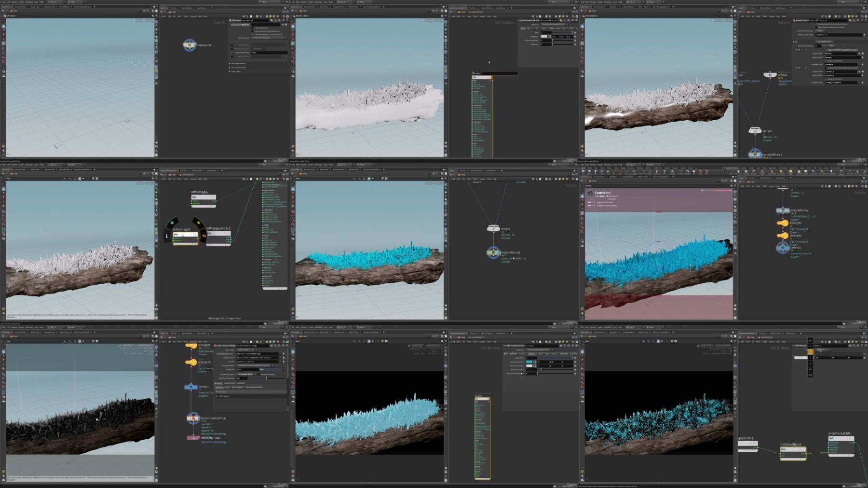Click the usdrender_rop1 node
Viewport: 868px width, 488px height.
coord(193,438)
